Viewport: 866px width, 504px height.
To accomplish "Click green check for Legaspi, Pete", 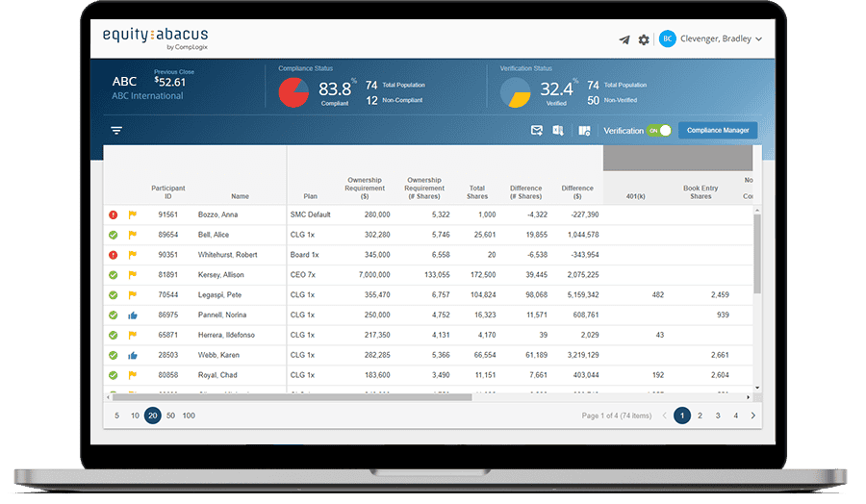I will [114, 294].
